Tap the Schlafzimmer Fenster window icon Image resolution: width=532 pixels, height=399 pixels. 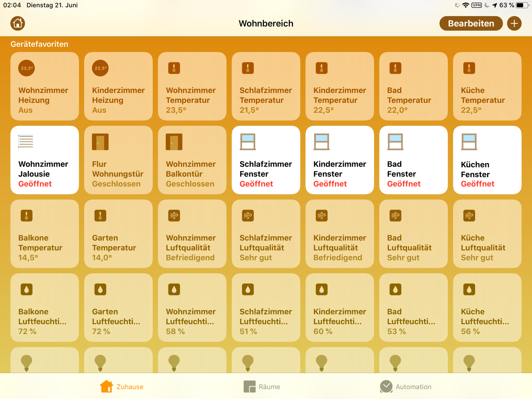(248, 142)
